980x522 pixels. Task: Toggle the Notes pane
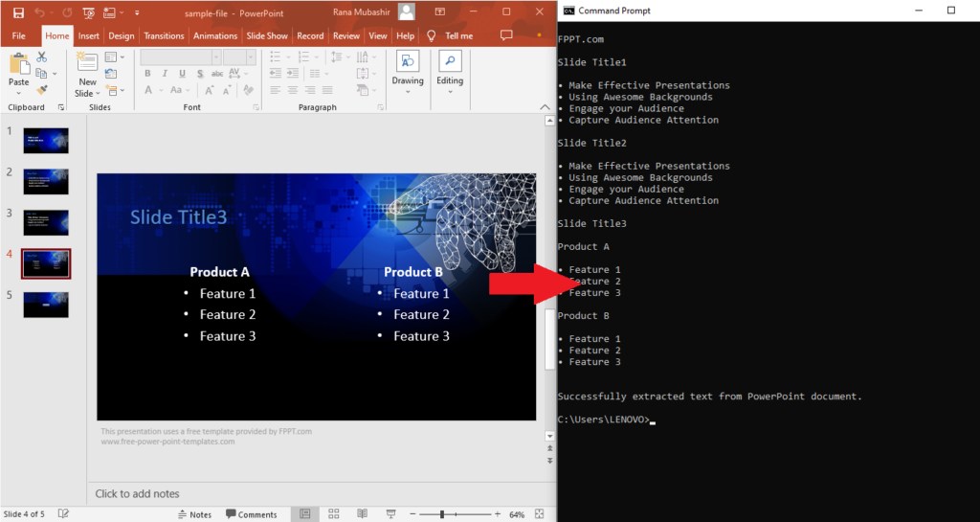194,514
